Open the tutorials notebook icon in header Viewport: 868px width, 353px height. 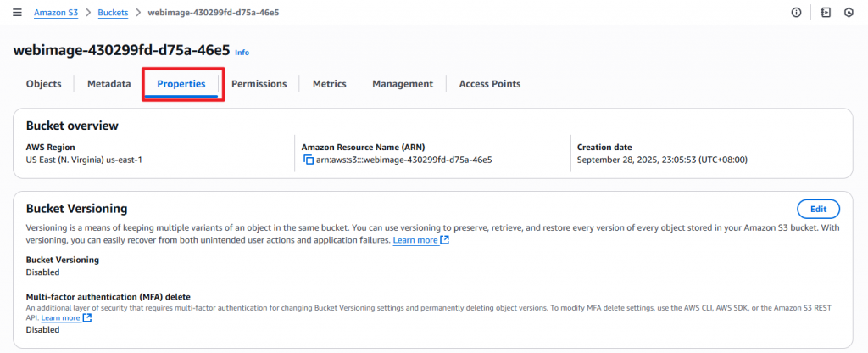825,13
